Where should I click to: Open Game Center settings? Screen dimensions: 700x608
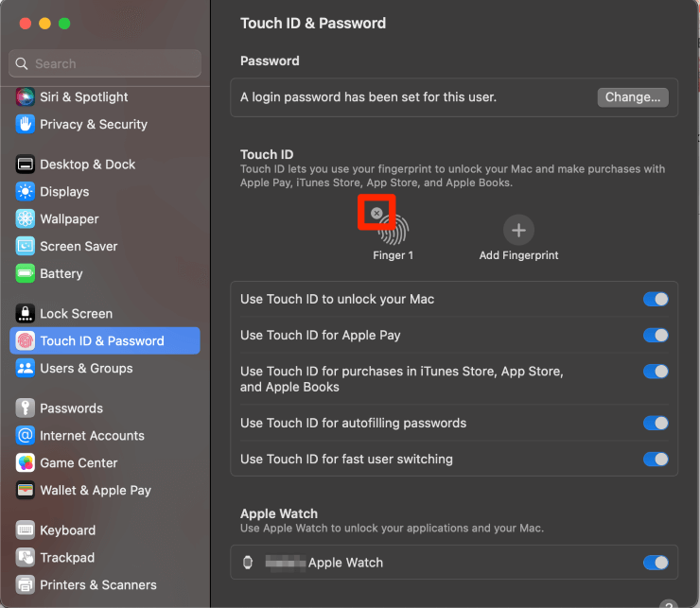[x=79, y=462]
